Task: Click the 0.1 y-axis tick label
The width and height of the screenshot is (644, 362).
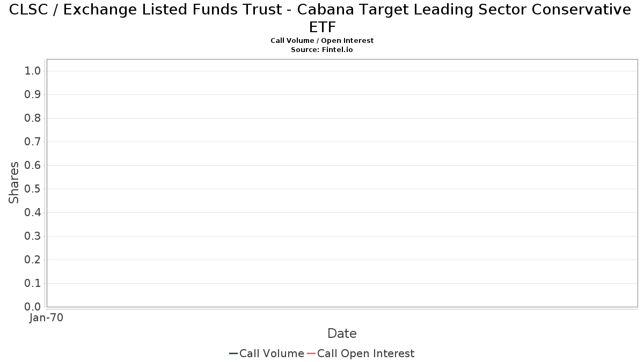Action: pyautogui.click(x=33, y=283)
